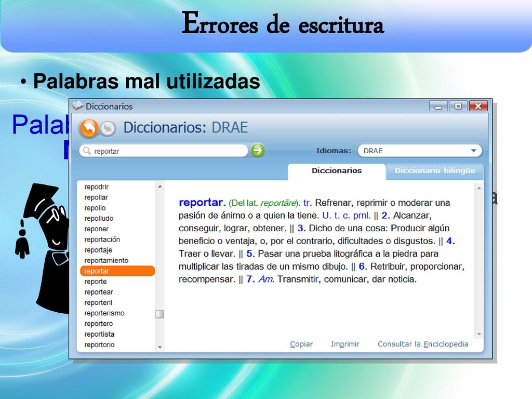This screenshot has width=532, height=399.
Task: Click the green search go arrow
Action: (258, 150)
